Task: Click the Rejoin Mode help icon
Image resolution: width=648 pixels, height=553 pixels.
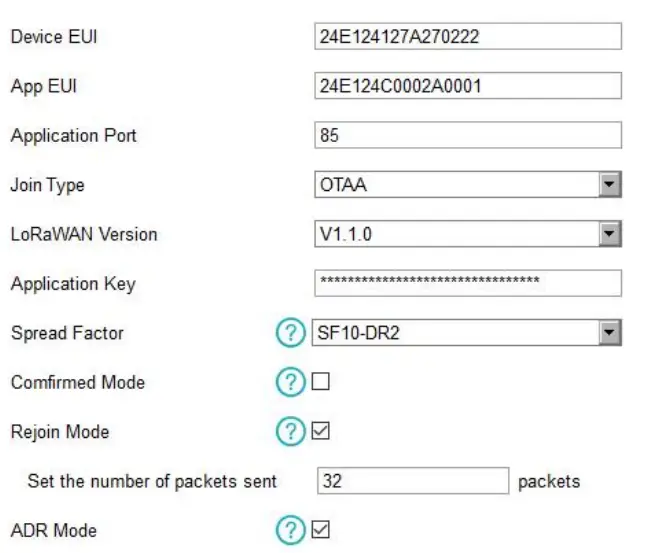Action: (x=287, y=432)
